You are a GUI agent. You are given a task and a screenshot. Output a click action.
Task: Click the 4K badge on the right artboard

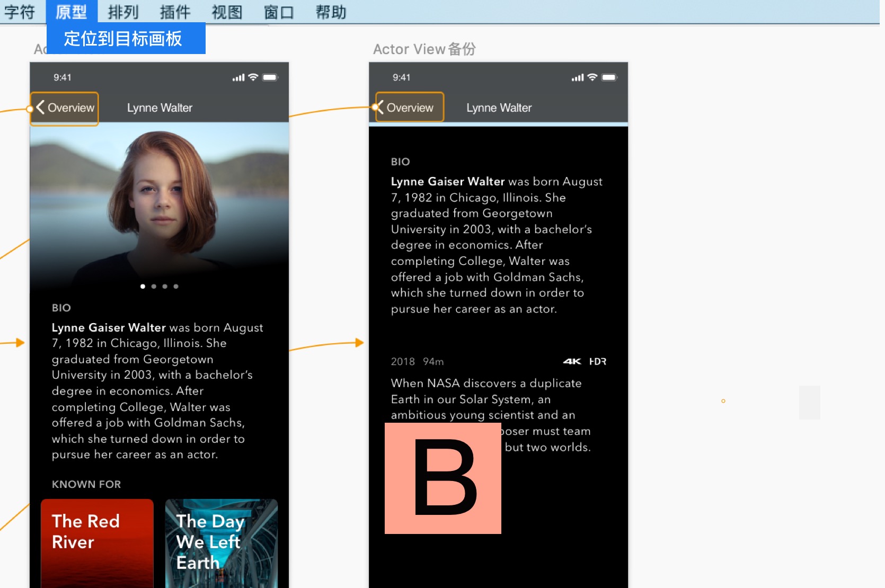coord(571,361)
